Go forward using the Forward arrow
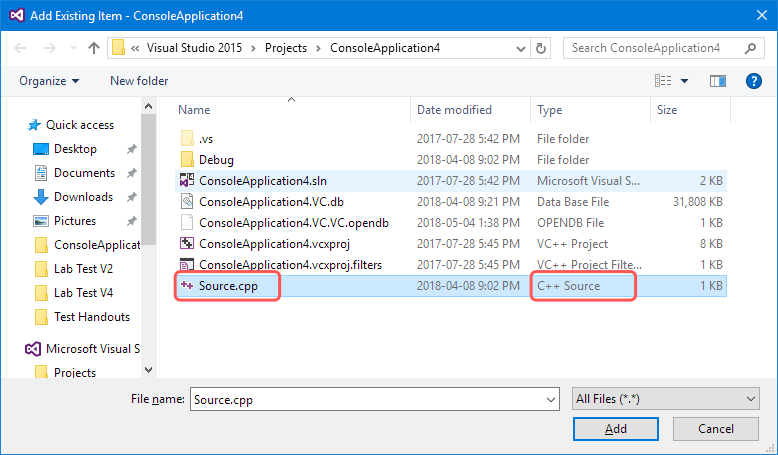The height and width of the screenshot is (455, 778). click(x=50, y=48)
